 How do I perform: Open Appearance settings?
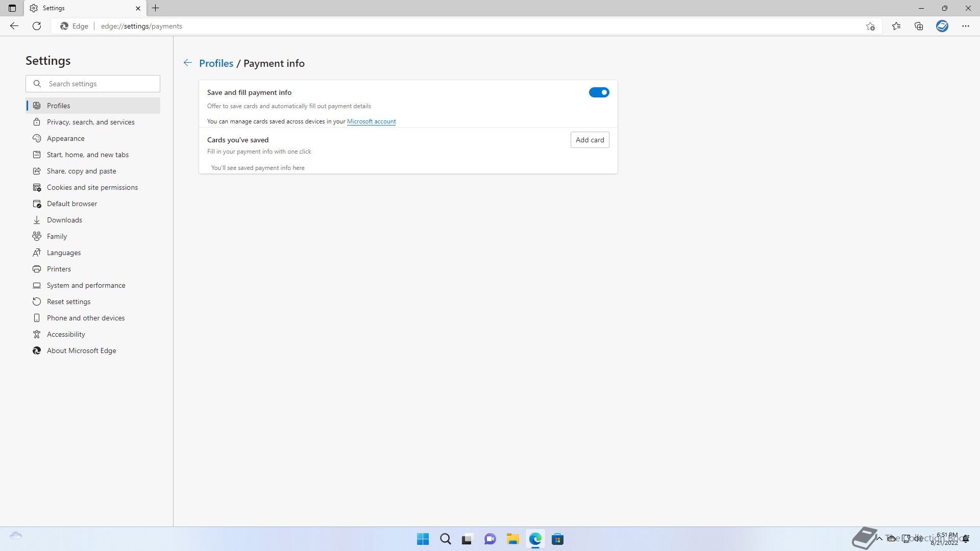(x=93, y=138)
